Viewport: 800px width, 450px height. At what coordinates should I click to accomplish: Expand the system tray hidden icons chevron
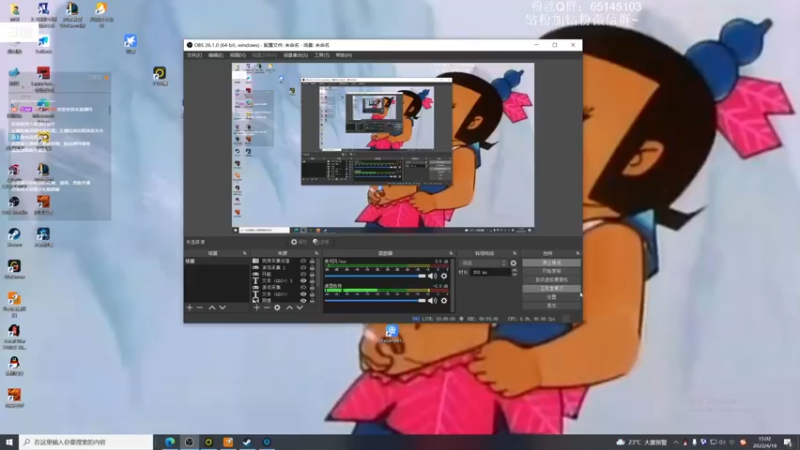(x=676, y=442)
